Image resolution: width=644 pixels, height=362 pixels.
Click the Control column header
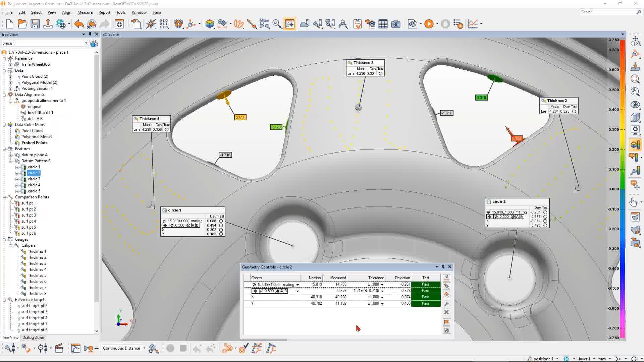click(x=275, y=278)
